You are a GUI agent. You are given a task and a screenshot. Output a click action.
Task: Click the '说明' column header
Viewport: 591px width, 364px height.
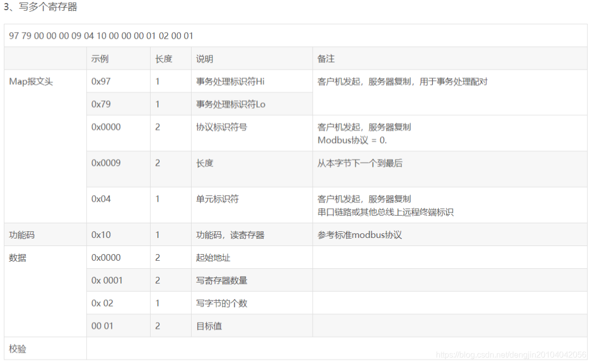[205, 59]
